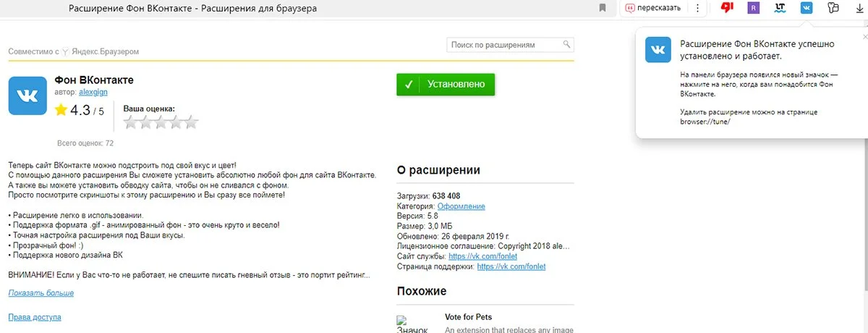Screen dimensions: 868x333
Task: Close the installation success popup
Action: pyautogui.click(x=867, y=35)
